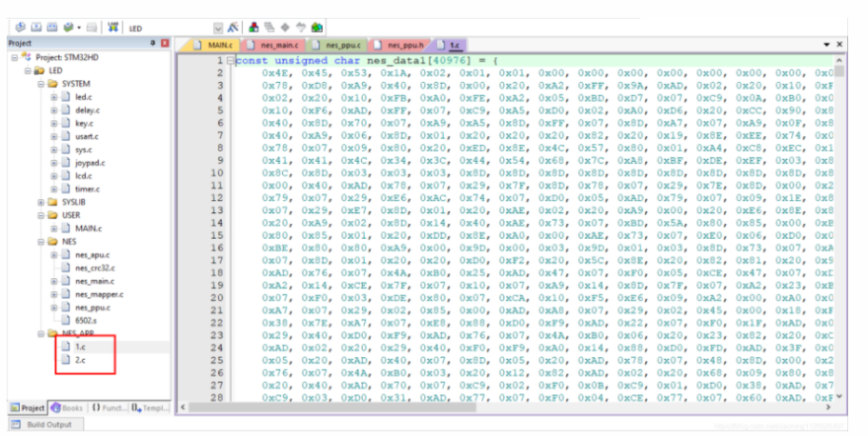This screenshot has height=438, width=868.
Task: Switch to the Books bottom tab
Action: tap(67, 408)
